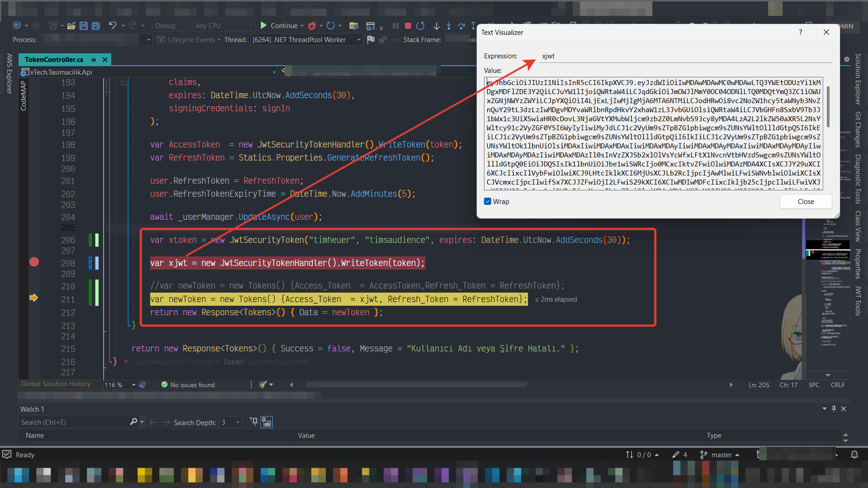Open the Debug configuration dropdown
Image resolution: width=868 pixels, height=488 pixels.
(170, 26)
